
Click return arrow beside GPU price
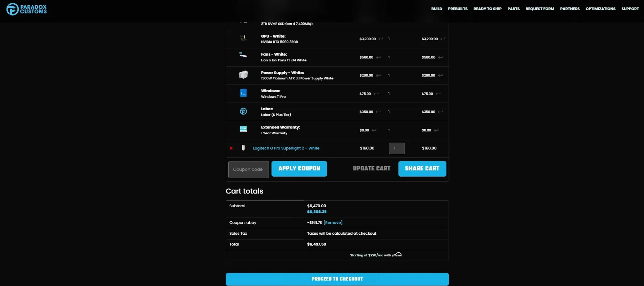click(381, 39)
